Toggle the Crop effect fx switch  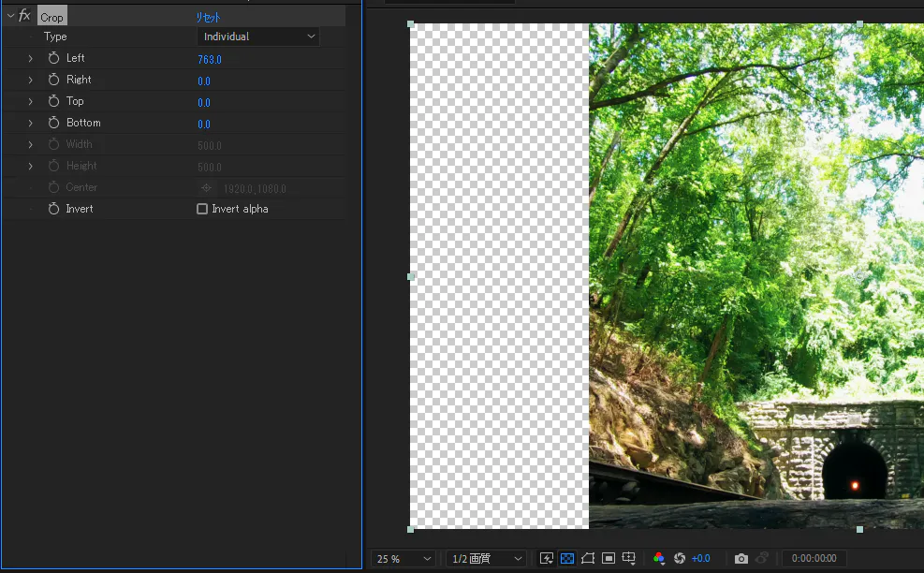pos(24,16)
